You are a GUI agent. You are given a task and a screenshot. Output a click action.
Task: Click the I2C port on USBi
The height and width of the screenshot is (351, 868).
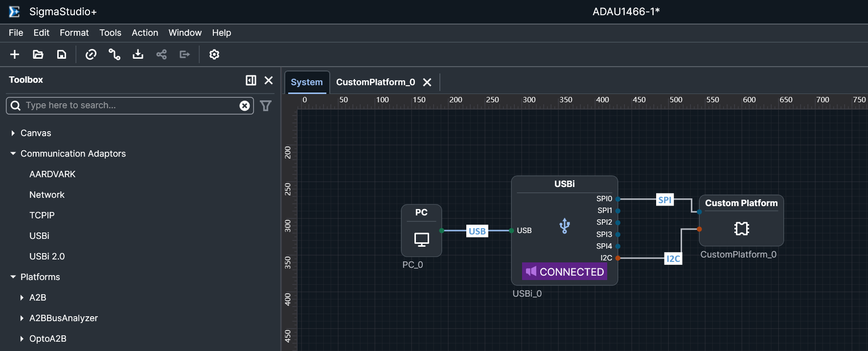[x=618, y=258]
